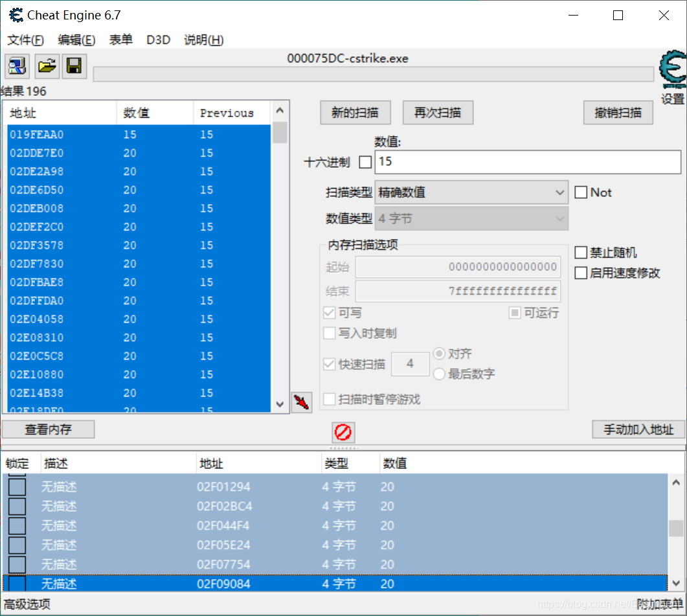The height and width of the screenshot is (616, 687).
Task: Click the address table scroll up arrow
Action: (x=676, y=483)
